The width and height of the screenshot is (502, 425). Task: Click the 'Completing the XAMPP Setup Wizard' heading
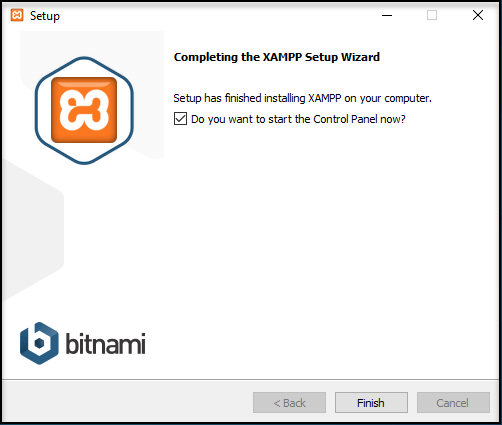click(277, 57)
